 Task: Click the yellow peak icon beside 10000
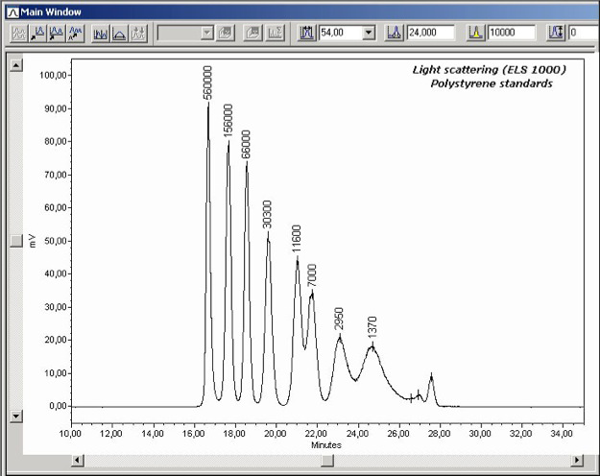[476, 33]
